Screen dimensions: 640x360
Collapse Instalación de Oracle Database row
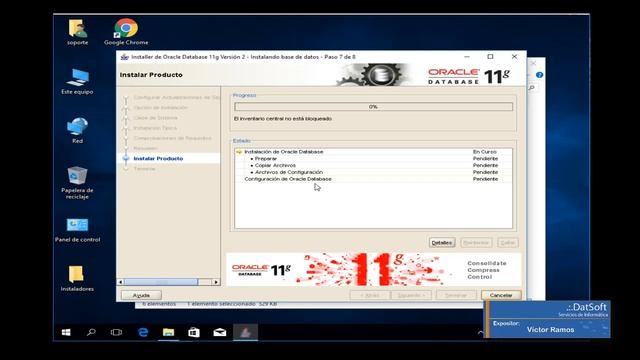[x=239, y=152]
